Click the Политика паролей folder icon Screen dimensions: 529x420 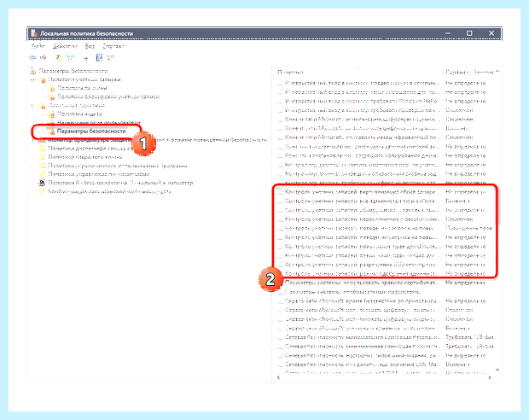pos(51,89)
